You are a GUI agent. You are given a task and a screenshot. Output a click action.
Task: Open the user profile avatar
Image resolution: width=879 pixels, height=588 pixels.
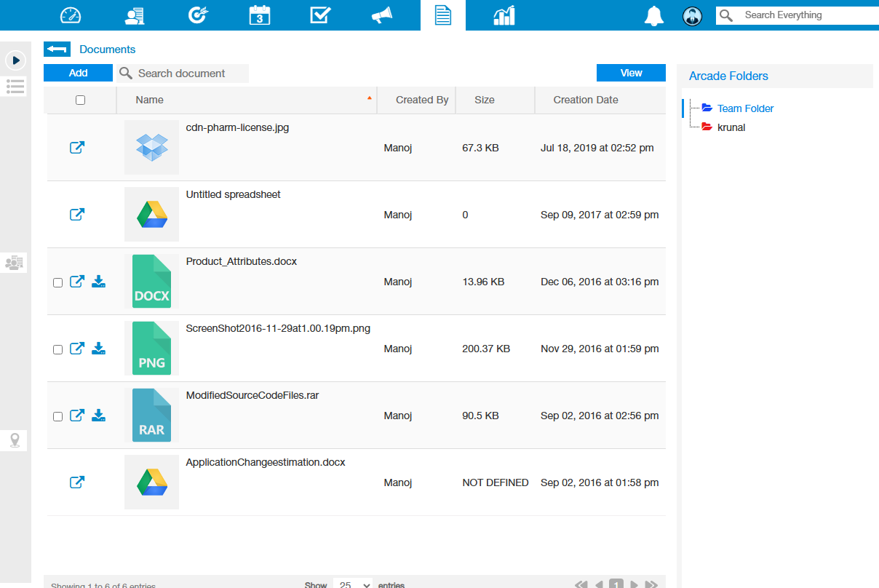point(693,16)
